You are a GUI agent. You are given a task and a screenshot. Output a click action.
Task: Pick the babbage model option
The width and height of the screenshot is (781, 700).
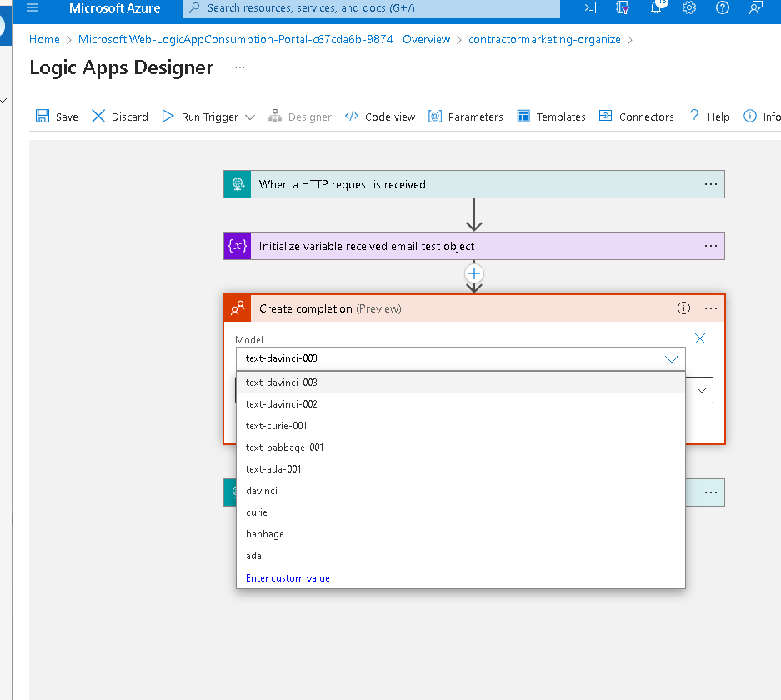[x=461, y=534]
